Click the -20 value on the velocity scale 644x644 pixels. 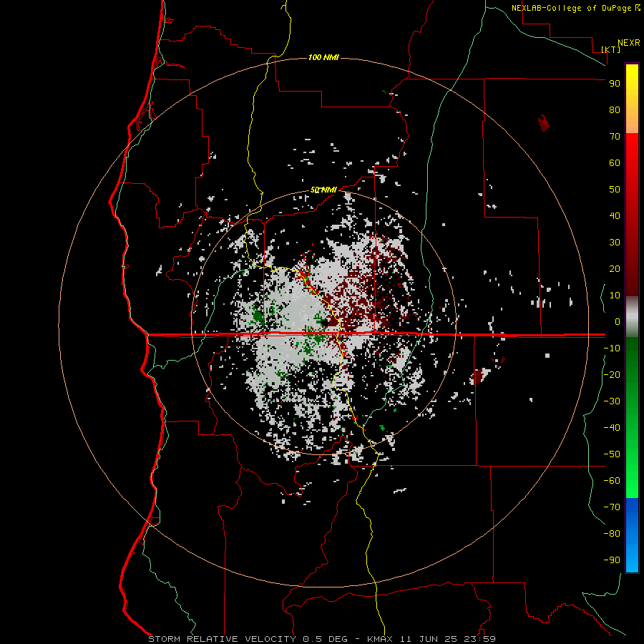click(612, 375)
